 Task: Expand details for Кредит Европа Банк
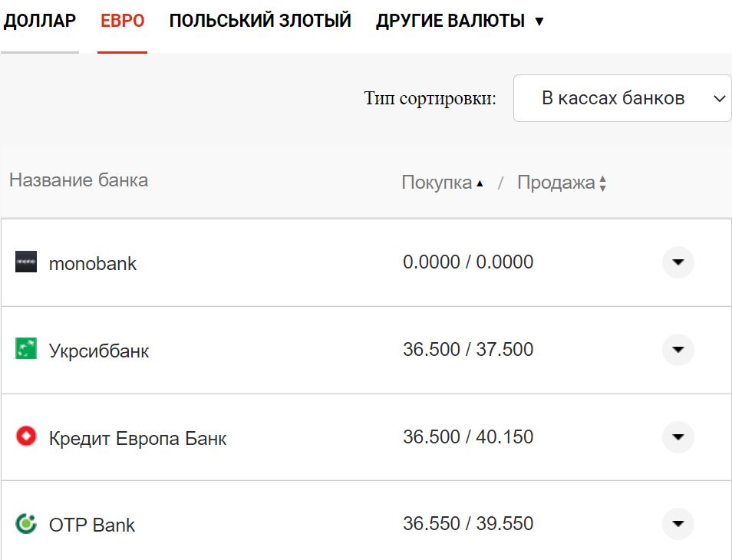point(678,437)
